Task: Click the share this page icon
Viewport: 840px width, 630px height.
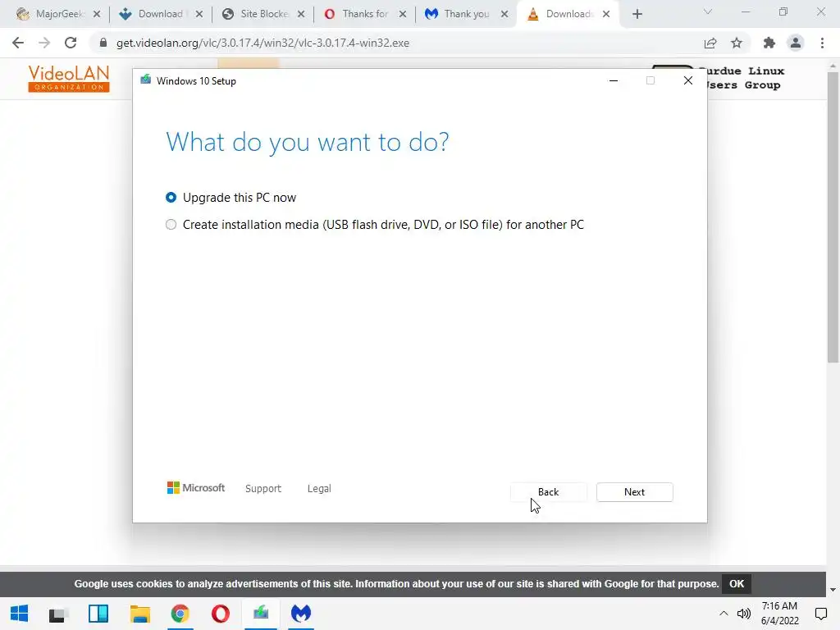Action: point(710,43)
